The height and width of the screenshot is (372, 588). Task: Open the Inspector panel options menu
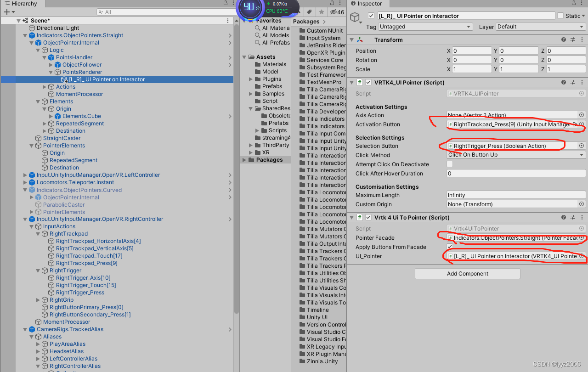[x=582, y=3]
